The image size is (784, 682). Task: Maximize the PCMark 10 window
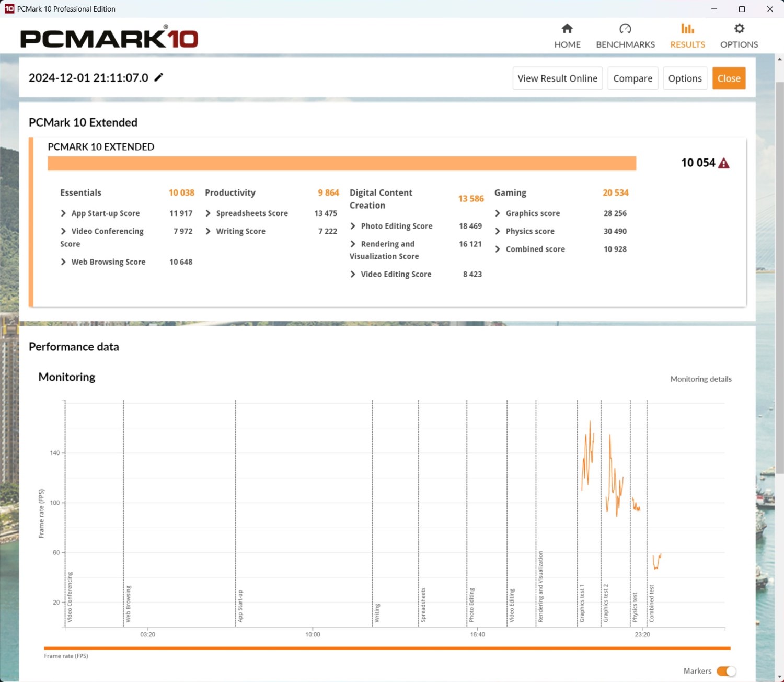(742, 9)
